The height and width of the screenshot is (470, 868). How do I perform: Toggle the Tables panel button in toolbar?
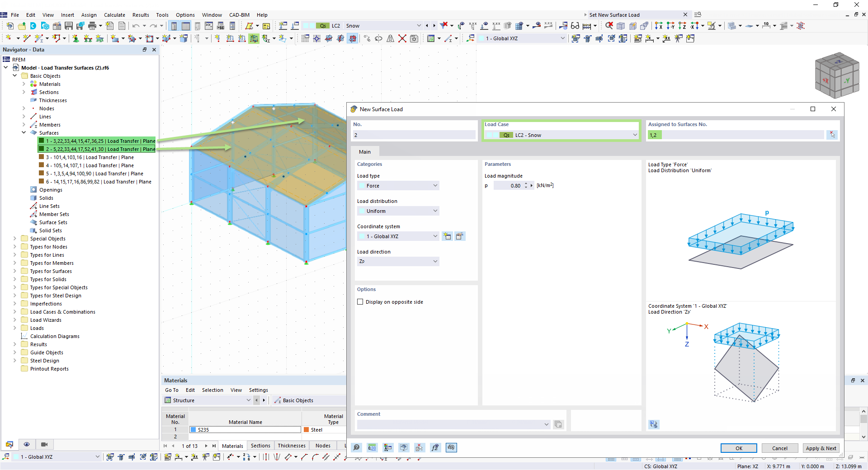[x=186, y=26]
